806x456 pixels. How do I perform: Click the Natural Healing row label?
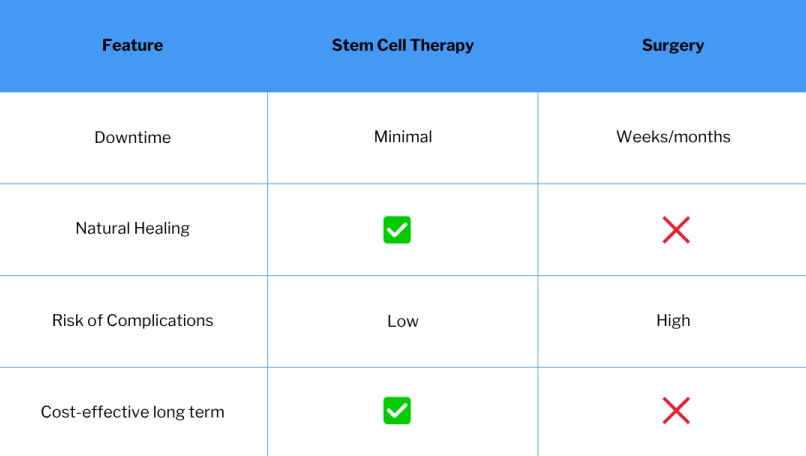pos(133,228)
